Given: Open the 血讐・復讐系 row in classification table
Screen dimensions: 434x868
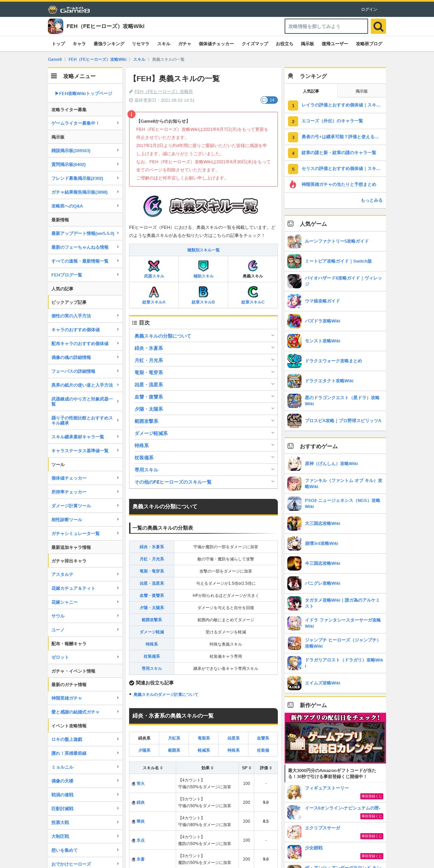Looking at the screenshot, I should pos(203,596).
